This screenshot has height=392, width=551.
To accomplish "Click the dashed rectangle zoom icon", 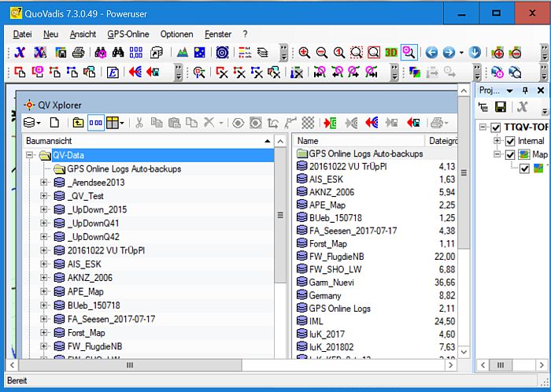I will pyautogui.click(x=357, y=53).
